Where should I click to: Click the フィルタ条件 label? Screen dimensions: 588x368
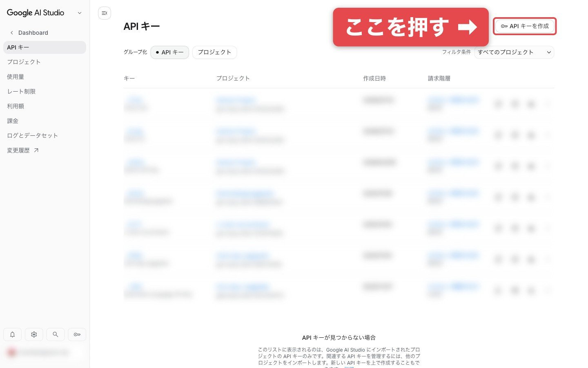(x=457, y=52)
